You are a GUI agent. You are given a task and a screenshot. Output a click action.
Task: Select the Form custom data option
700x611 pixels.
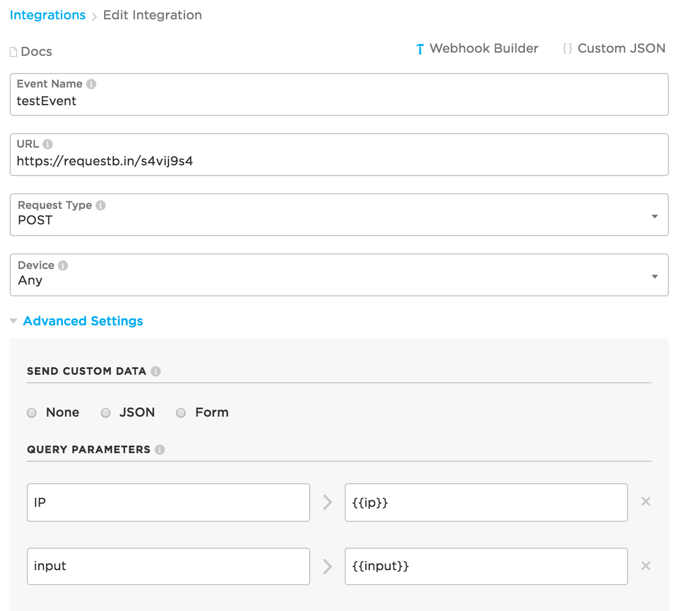(x=181, y=413)
